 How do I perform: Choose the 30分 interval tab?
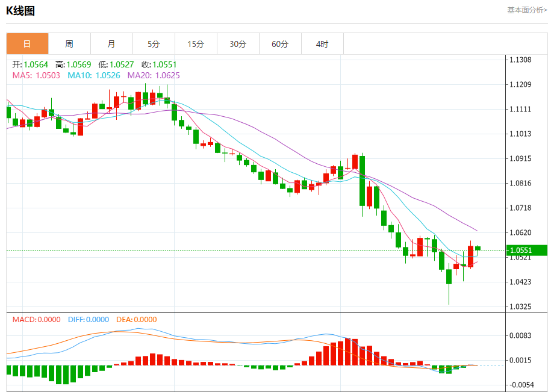[x=238, y=44]
